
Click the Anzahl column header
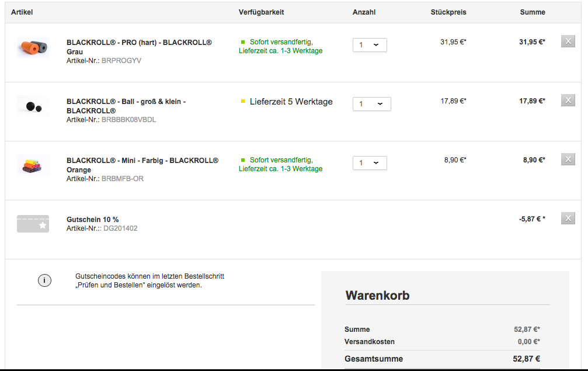coord(364,12)
